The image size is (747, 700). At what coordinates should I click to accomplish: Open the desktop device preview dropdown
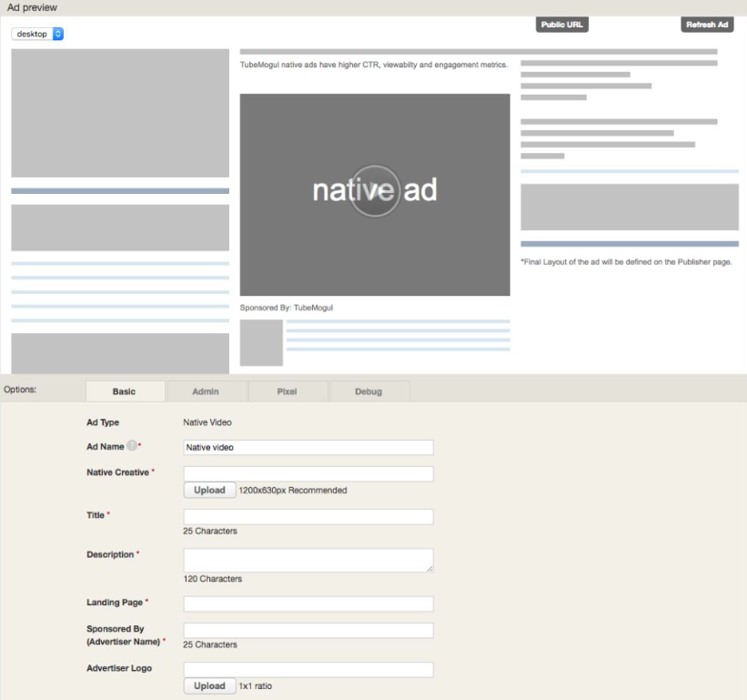coord(37,34)
